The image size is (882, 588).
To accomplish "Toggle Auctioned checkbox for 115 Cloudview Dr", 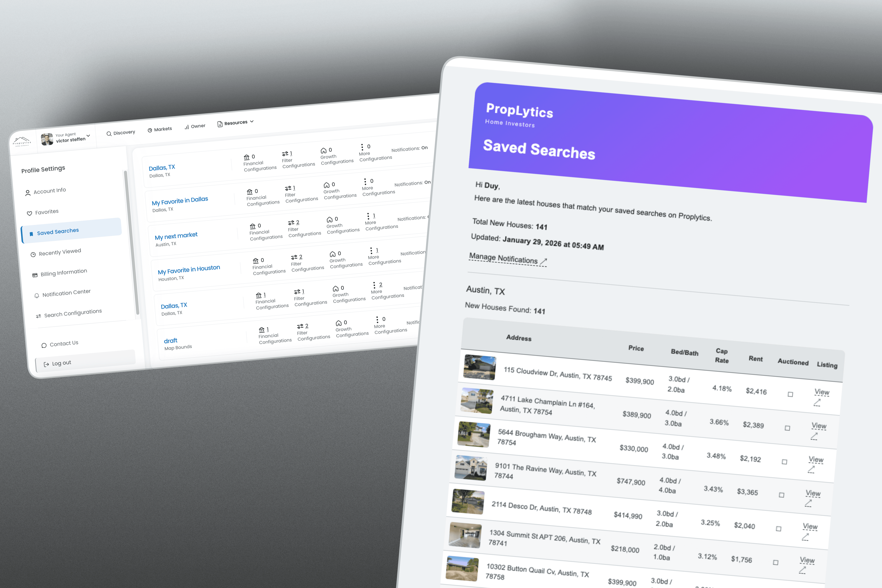I will coord(790,394).
